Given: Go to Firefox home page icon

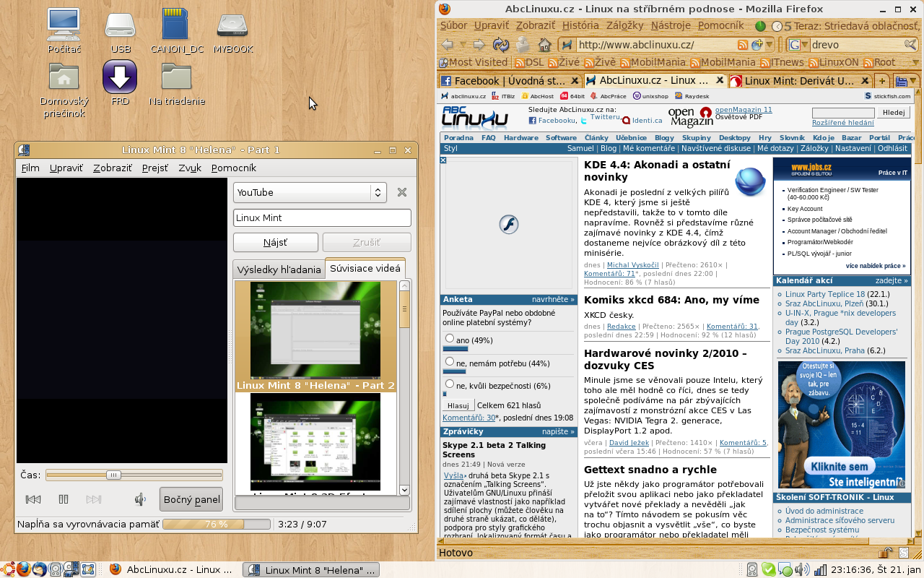Looking at the screenshot, I should 545,44.
